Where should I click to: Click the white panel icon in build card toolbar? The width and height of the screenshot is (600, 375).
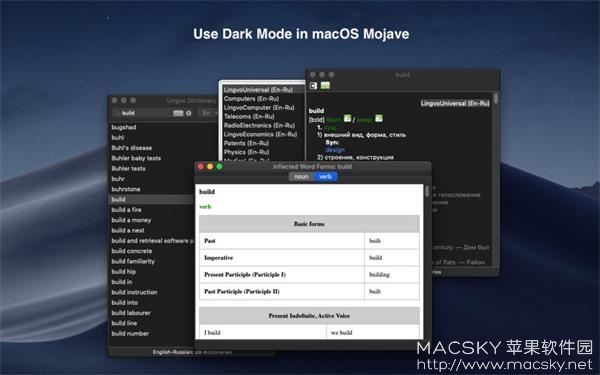pos(313,86)
